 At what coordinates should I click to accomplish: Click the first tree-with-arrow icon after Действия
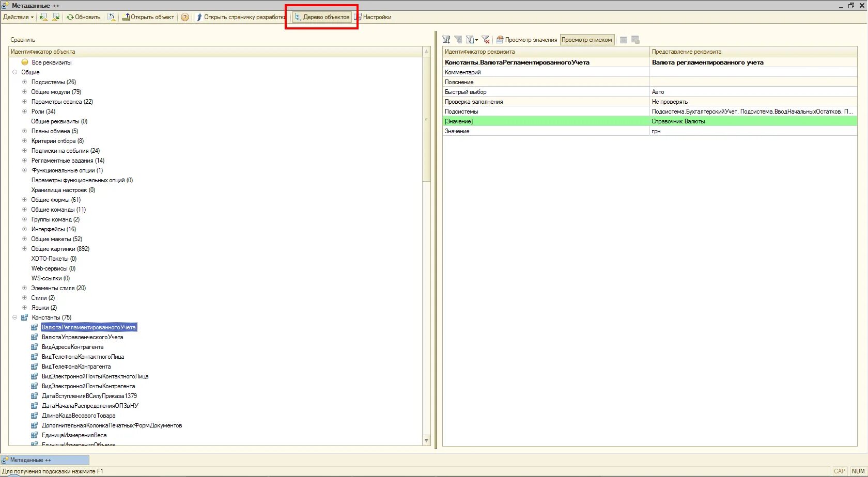(x=43, y=17)
